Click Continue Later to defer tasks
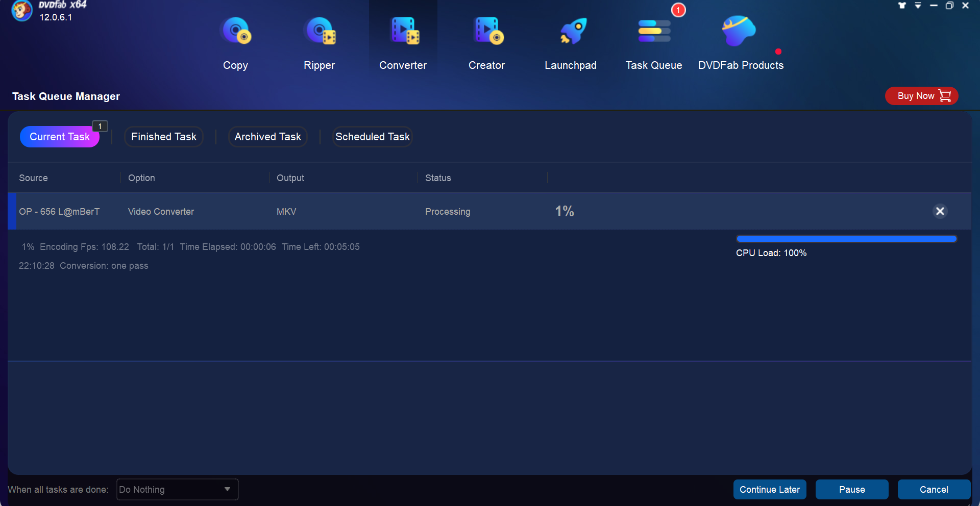The image size is (980, 506). (x=769, y=489)
